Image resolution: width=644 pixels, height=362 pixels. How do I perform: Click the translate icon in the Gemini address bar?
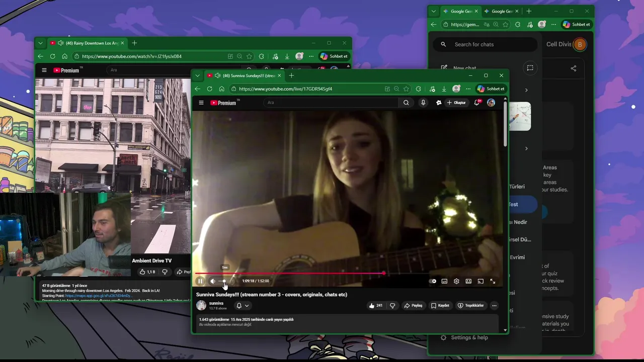click(x=487, y=24)
